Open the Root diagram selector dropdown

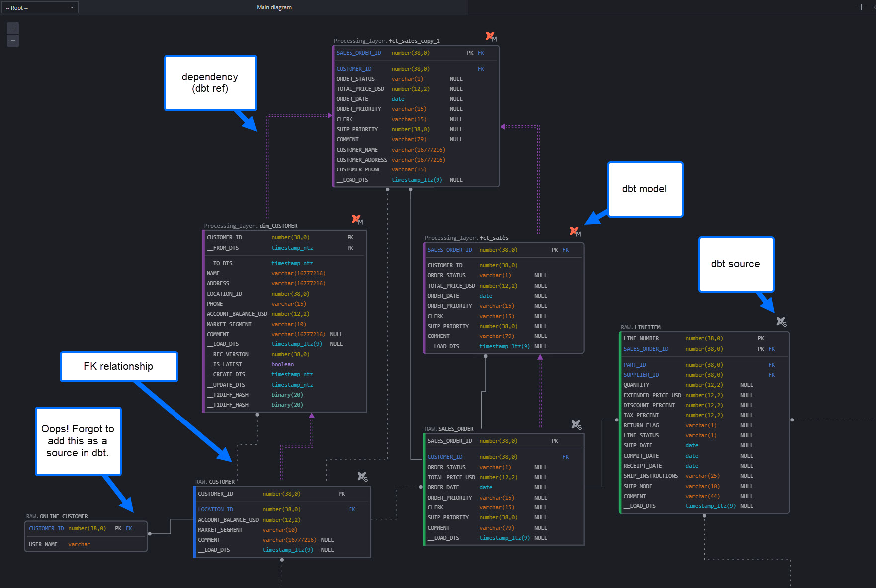coord(40,7)
